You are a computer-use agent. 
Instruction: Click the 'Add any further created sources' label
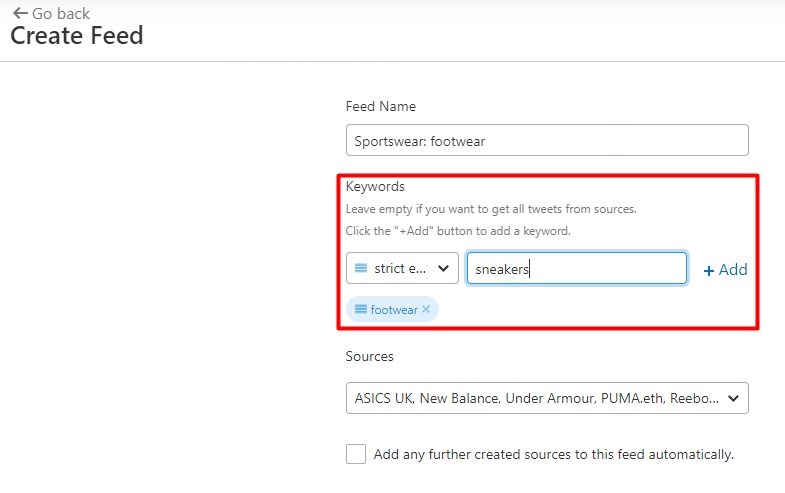tap(553, 454)
